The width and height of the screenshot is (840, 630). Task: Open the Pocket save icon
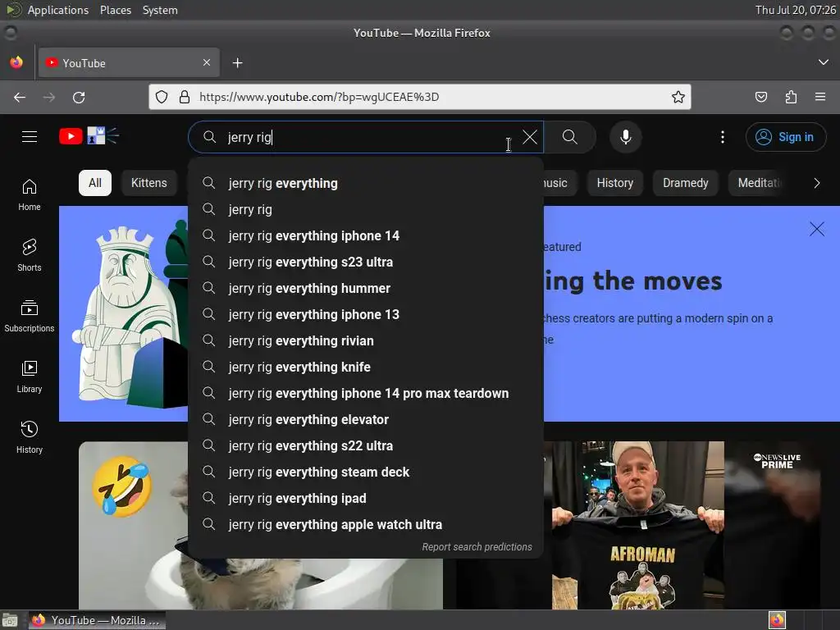coord(760,97)
